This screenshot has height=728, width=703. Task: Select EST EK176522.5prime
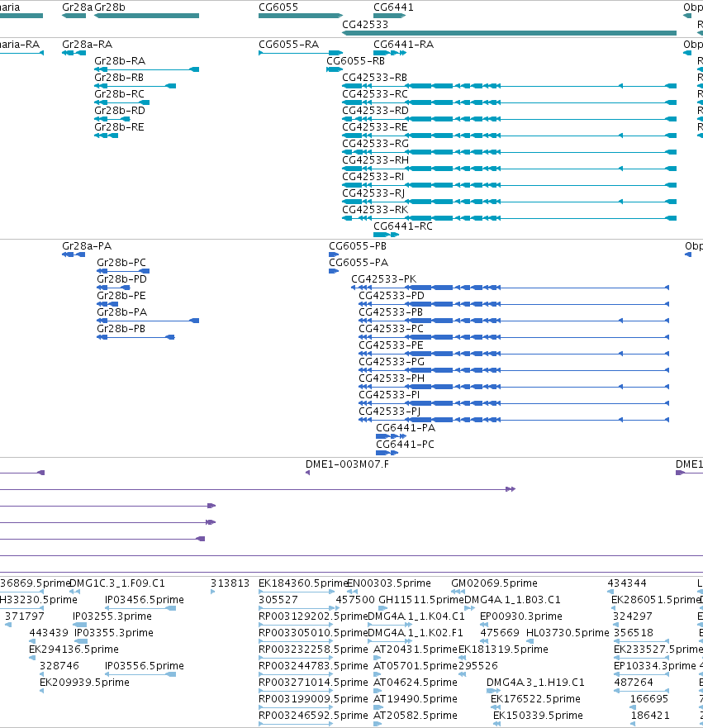495,707
